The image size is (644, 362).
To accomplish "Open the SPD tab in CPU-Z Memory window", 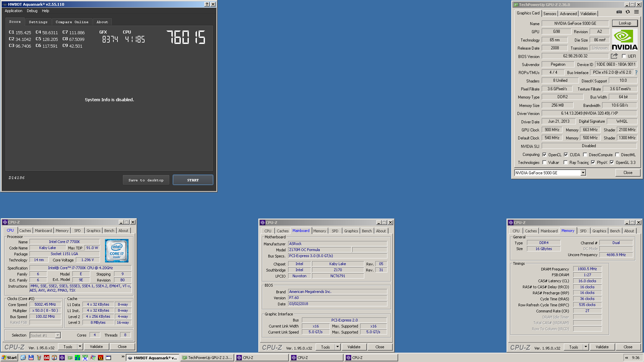I will coord(583,231).
